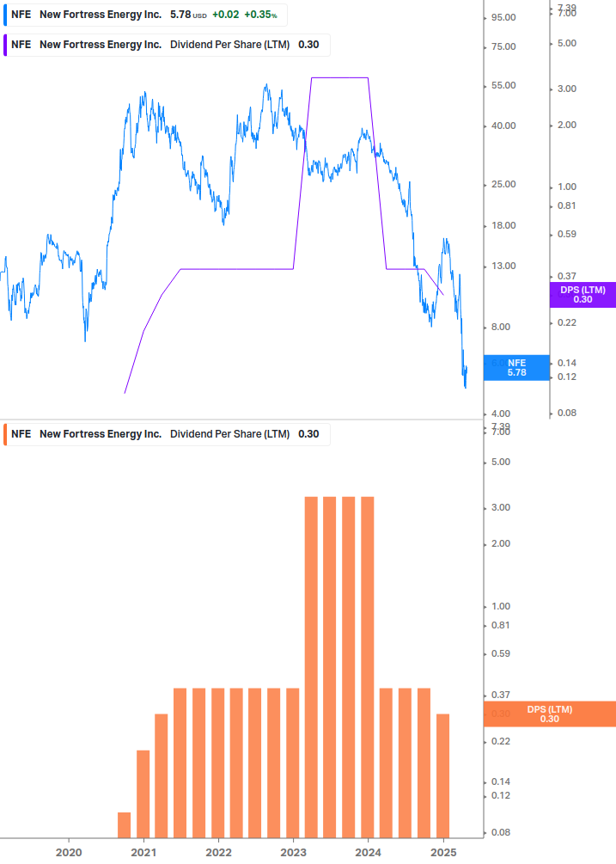Click the 2023 label on time axis
This screenshot has height=864, width=616.
tap(294, 853)
